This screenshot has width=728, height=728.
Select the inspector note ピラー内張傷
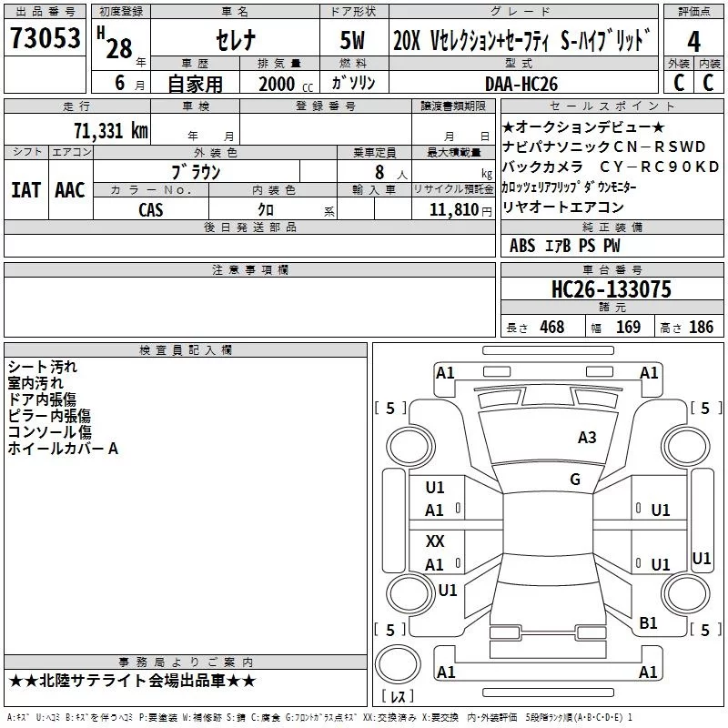click(49, 416)
